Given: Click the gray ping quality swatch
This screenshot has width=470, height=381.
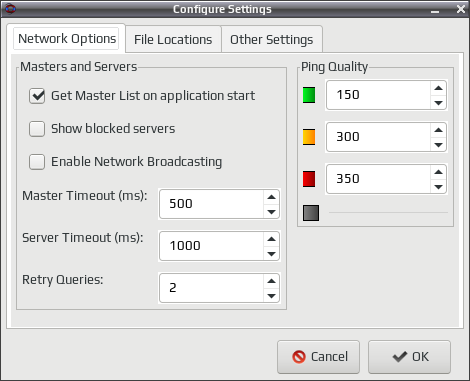Looking at the screenshot, I should 311,213.
